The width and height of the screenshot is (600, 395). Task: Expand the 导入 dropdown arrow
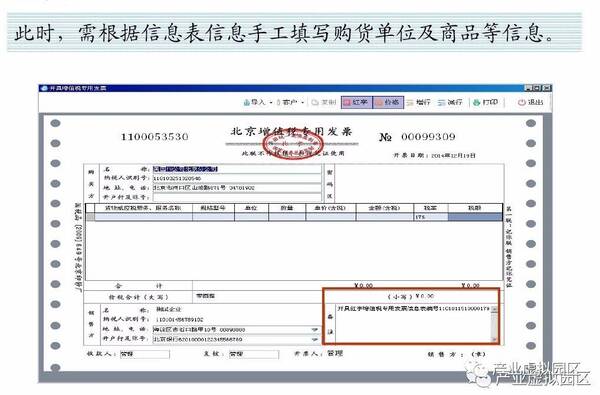pyautogui.click(x=271, y=103)
